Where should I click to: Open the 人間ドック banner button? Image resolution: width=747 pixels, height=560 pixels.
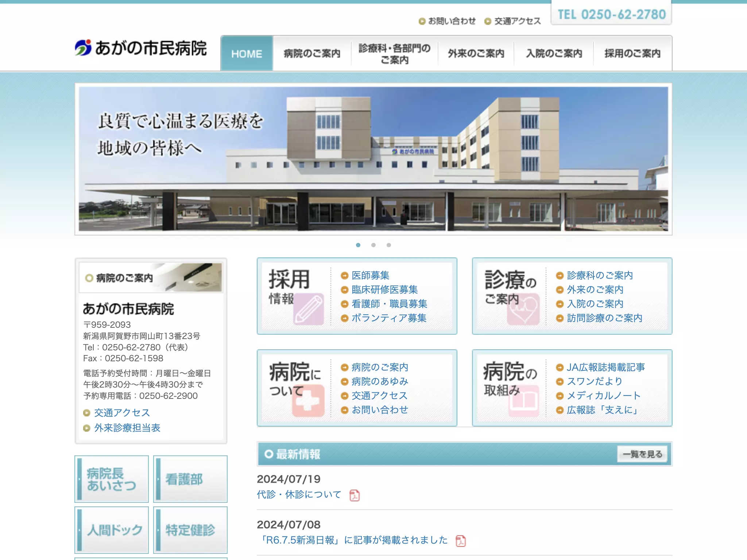click(112, 530)
